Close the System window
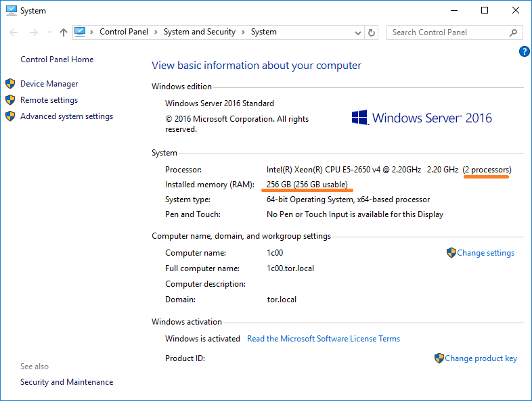This screenshot has width=532, height=401. point(516,11)
